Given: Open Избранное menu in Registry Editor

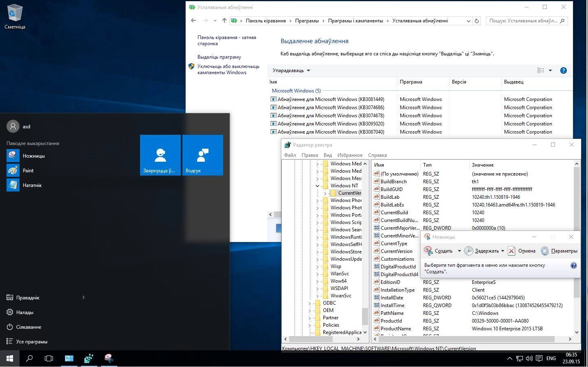Looking at the screenshot, I should (350, 155).
